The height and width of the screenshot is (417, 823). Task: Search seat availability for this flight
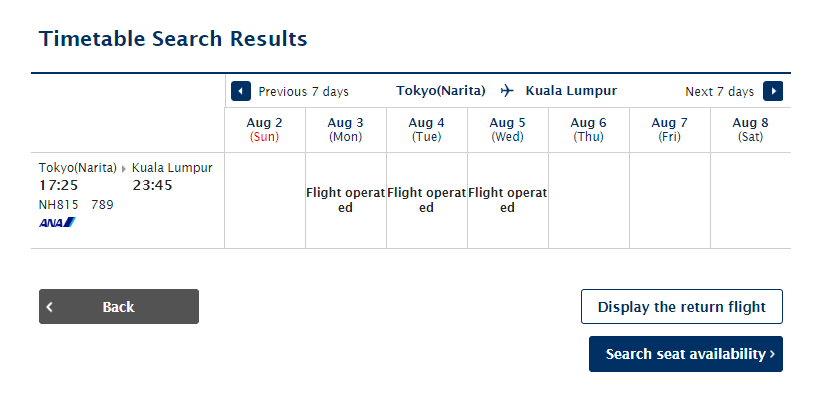685,354
